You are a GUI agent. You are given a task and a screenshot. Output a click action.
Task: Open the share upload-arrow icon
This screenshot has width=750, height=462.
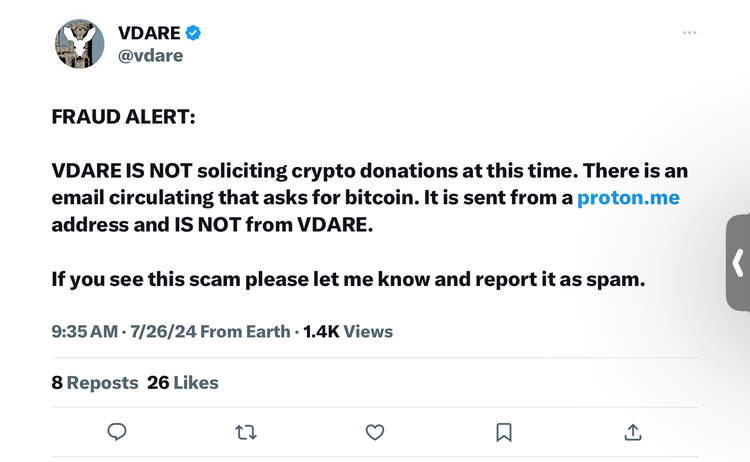pos(633,432)
